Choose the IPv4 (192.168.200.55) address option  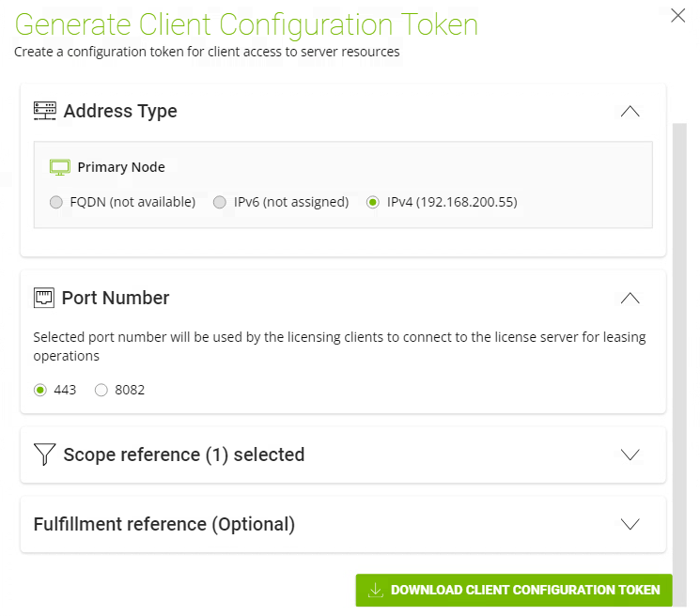click(x=373, y=202)
